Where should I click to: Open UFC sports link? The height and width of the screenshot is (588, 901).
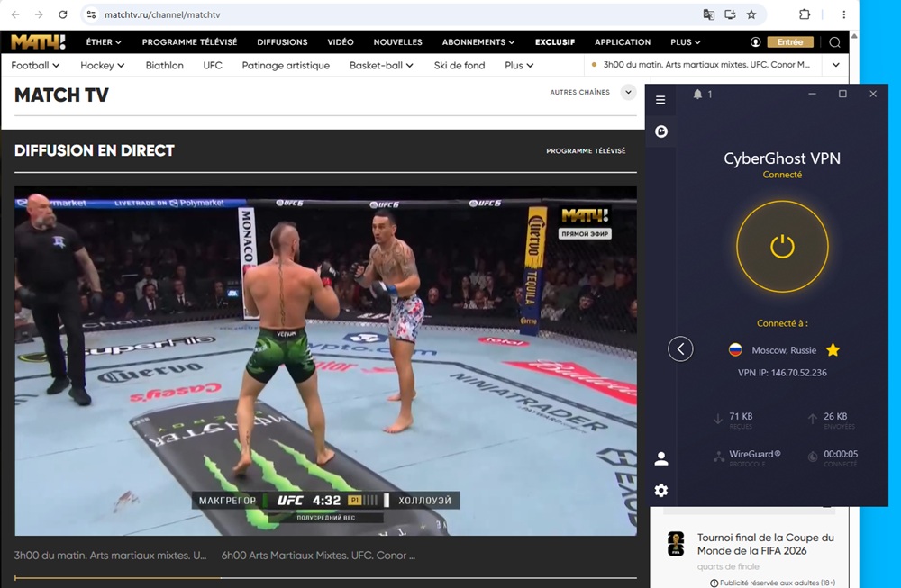212,66
